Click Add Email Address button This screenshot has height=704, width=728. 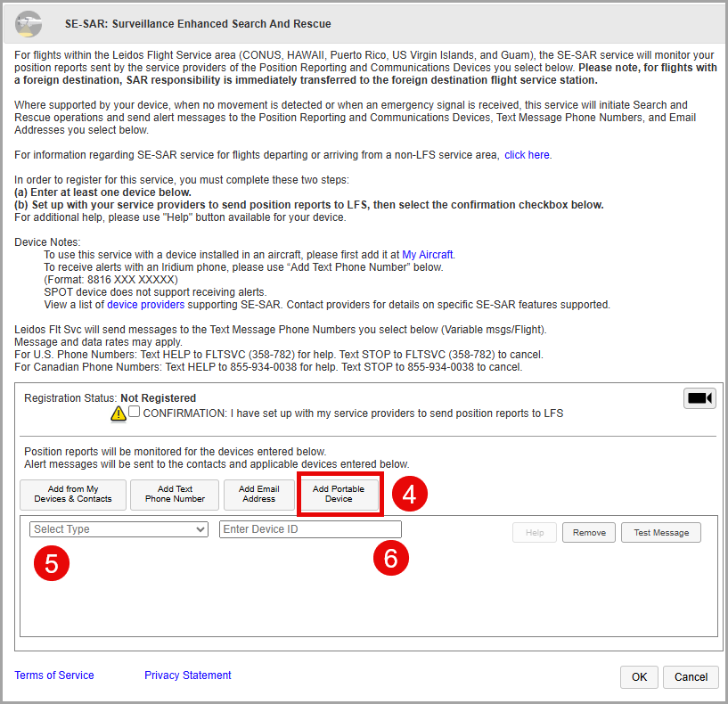pyautogui.click(x=259, y=494)
